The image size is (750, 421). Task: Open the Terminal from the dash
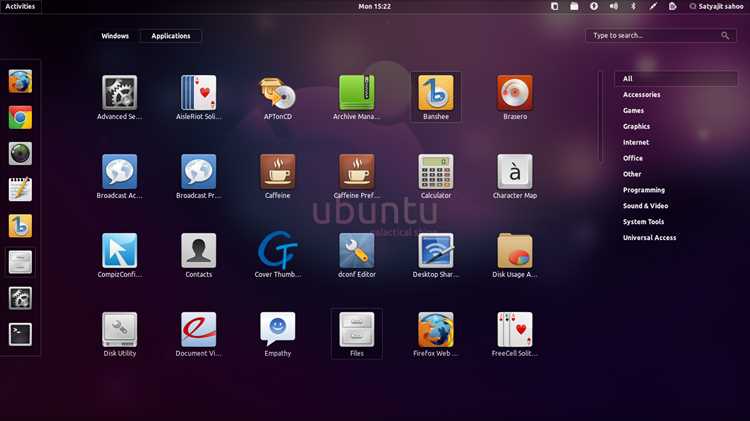(x=20, y=334)
